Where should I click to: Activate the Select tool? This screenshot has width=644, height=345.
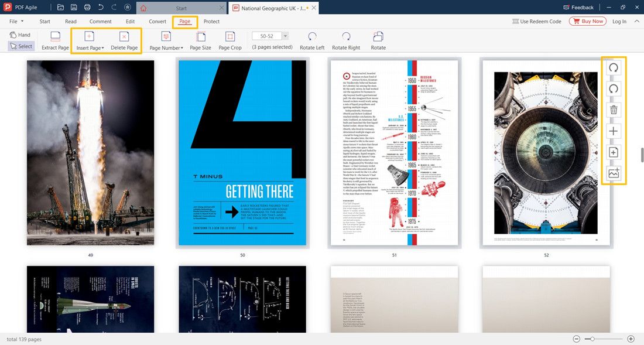tap(21, 46)
